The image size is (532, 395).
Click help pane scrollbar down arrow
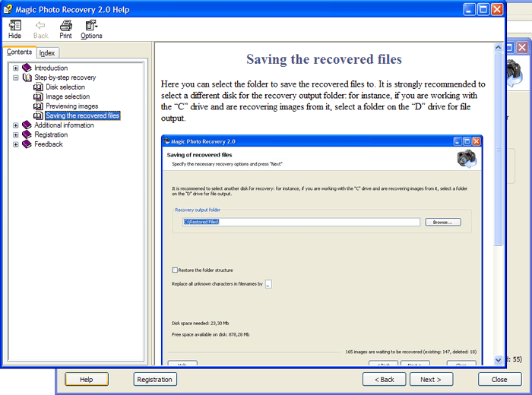point(498,360)
